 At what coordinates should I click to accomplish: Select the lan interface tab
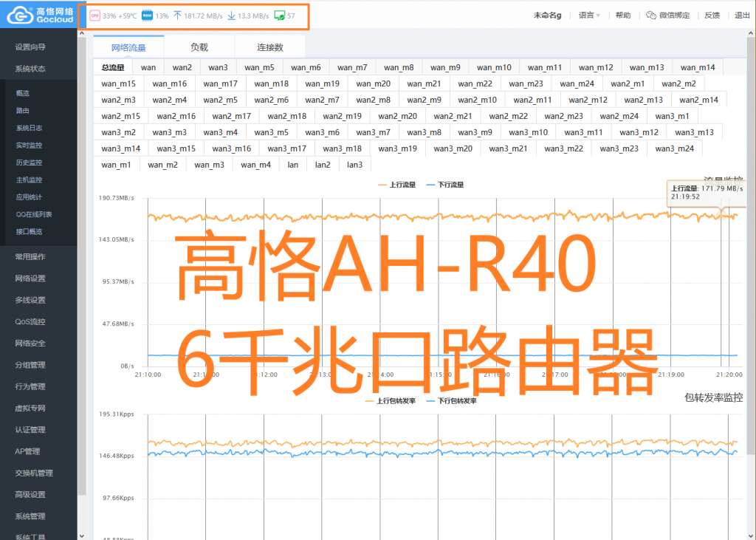pyautogui.click(x=292, y=165)
